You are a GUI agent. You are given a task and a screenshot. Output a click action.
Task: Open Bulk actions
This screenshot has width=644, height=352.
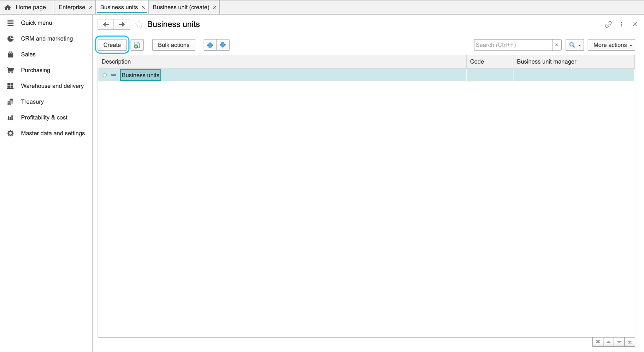click(173, 45)
